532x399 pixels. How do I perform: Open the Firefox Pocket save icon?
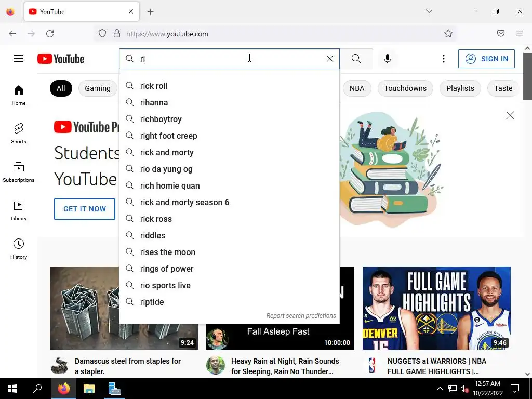click(501, 33)
